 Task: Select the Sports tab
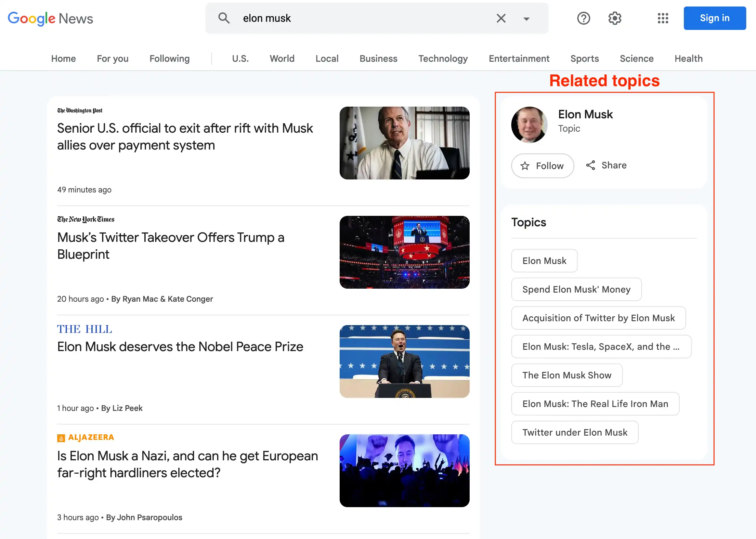(x=584, y=59)
